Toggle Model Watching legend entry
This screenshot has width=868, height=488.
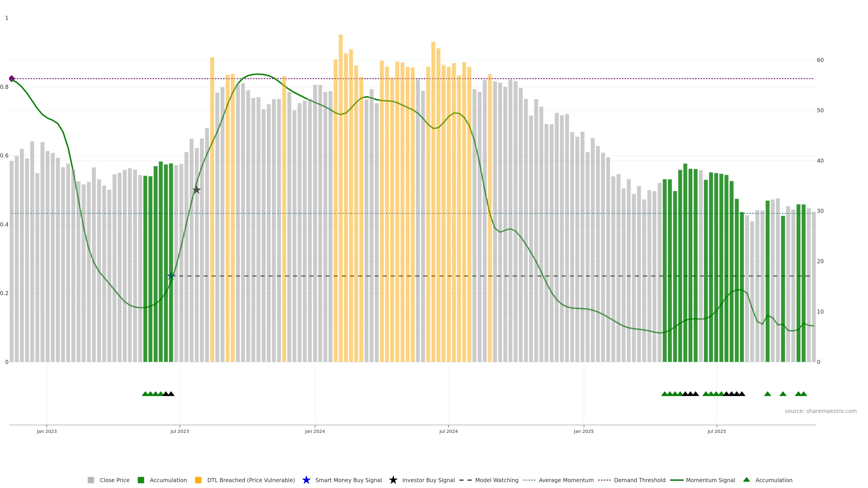(496, 480)
